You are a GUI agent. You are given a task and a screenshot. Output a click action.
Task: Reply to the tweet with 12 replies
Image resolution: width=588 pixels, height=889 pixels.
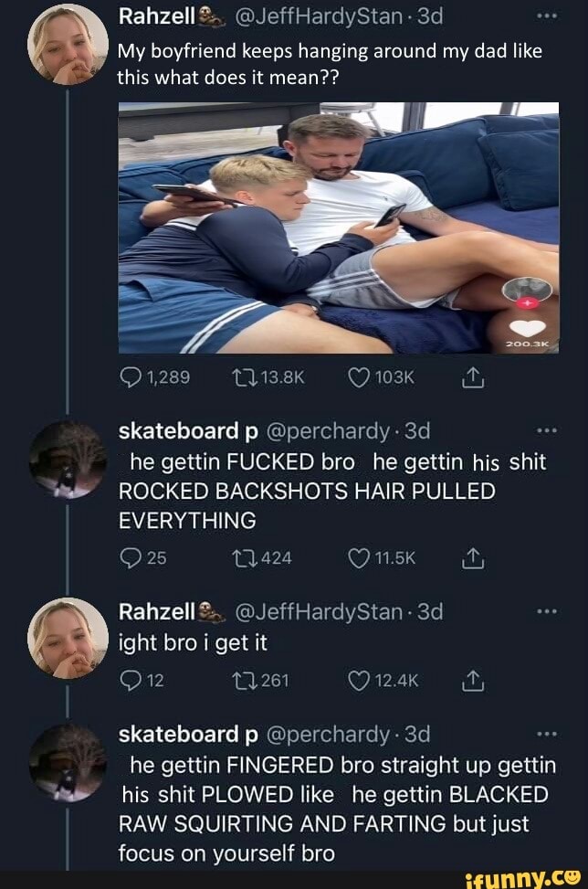[x=131, y=681]
